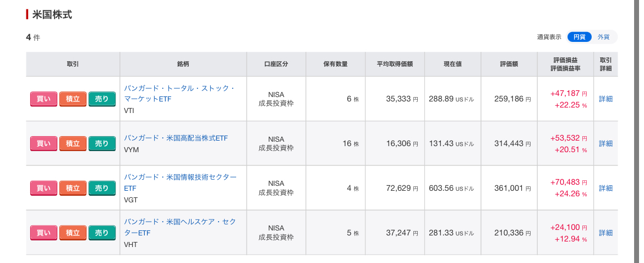
Task: Click the 買い button for VYM
Action: coord(43,144)
